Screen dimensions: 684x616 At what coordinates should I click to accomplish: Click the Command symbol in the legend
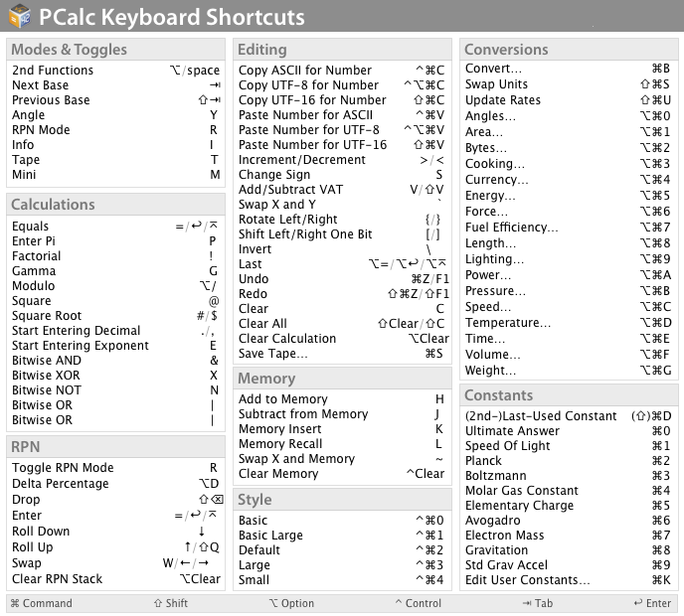[15, 603]
